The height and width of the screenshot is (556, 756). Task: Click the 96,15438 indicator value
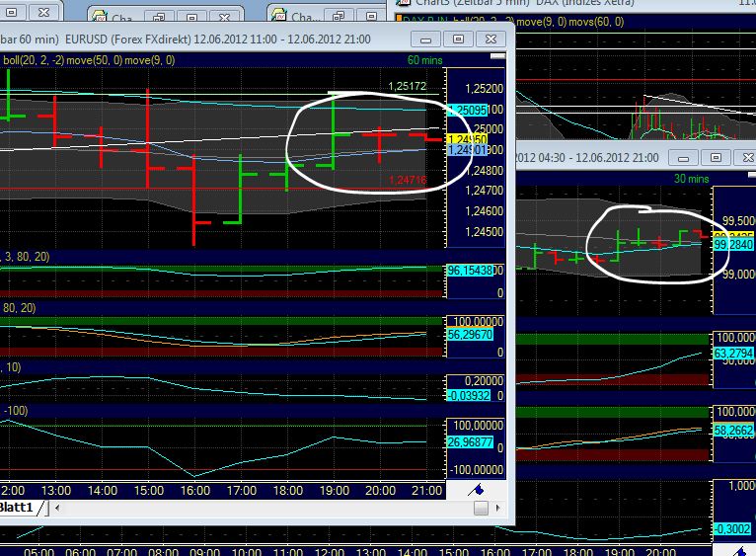[x=470, y=271]
